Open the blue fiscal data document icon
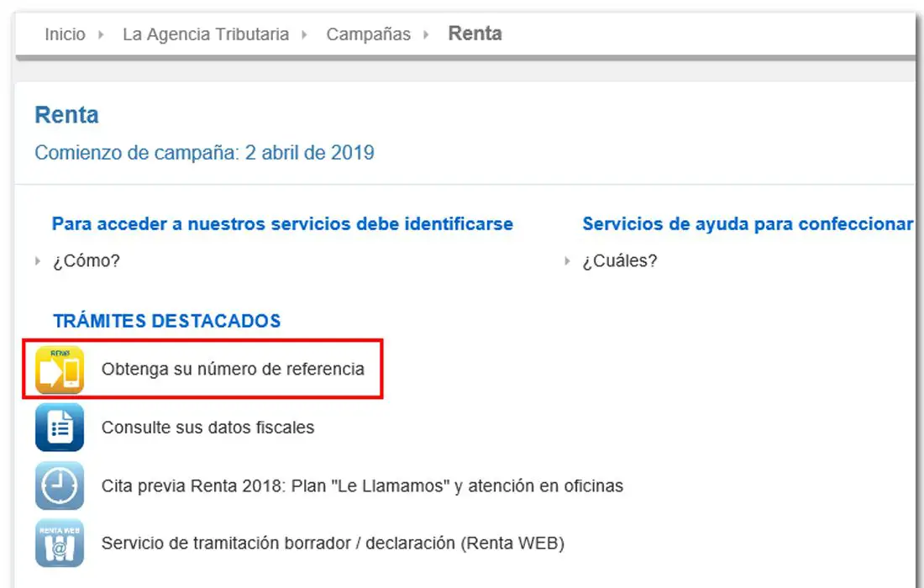The image size is (924, 588). coord(60,428)
